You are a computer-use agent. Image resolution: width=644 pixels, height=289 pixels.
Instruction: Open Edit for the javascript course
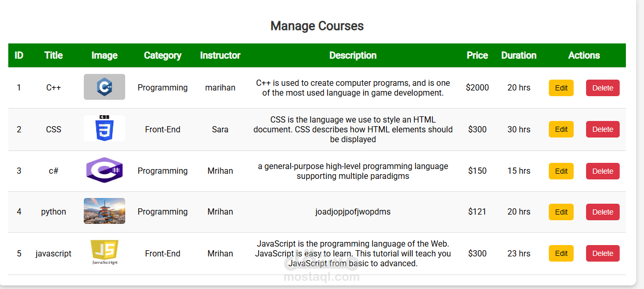point(561,253)
